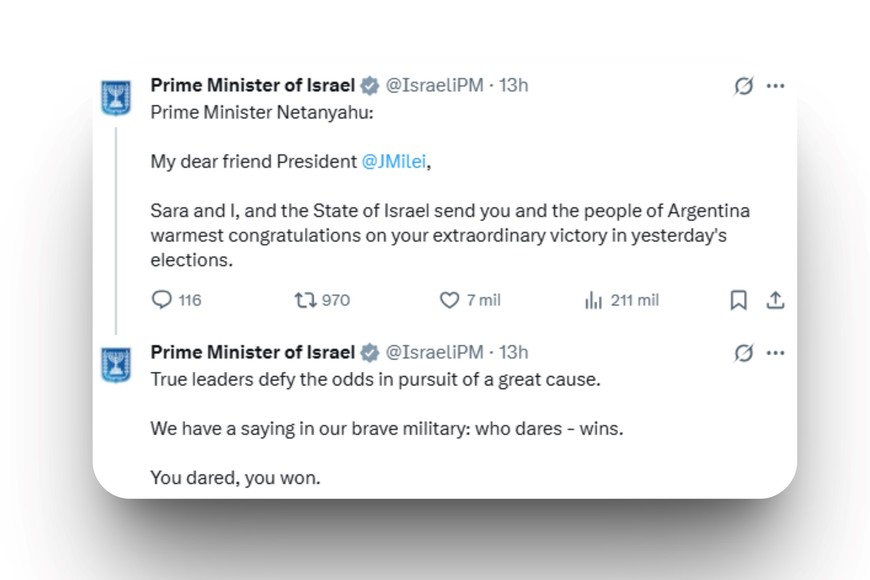870x580 pixels.
Task: Open @IsraeliPM handle on second tweet
Action: pos(434,352)
